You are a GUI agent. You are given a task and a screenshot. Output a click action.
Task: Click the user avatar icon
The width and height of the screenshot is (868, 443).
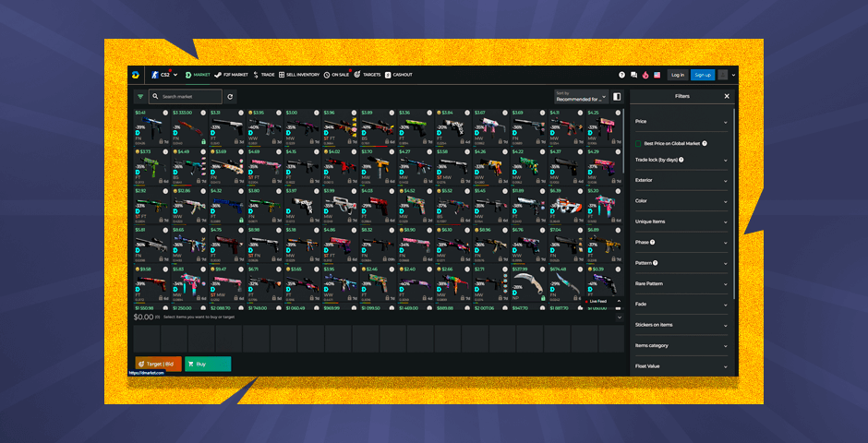(723, 75)
